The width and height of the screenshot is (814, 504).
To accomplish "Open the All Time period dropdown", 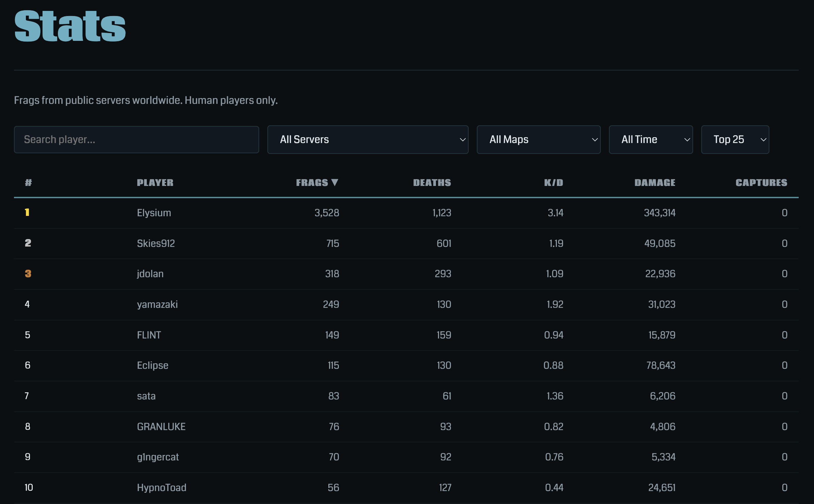I will tap(651, 140).
